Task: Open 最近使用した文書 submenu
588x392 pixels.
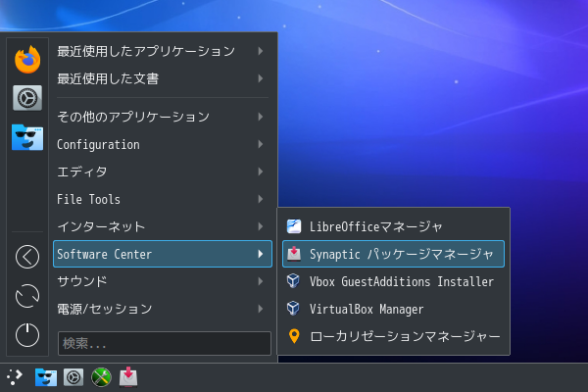Action: (x=163, y=78)
